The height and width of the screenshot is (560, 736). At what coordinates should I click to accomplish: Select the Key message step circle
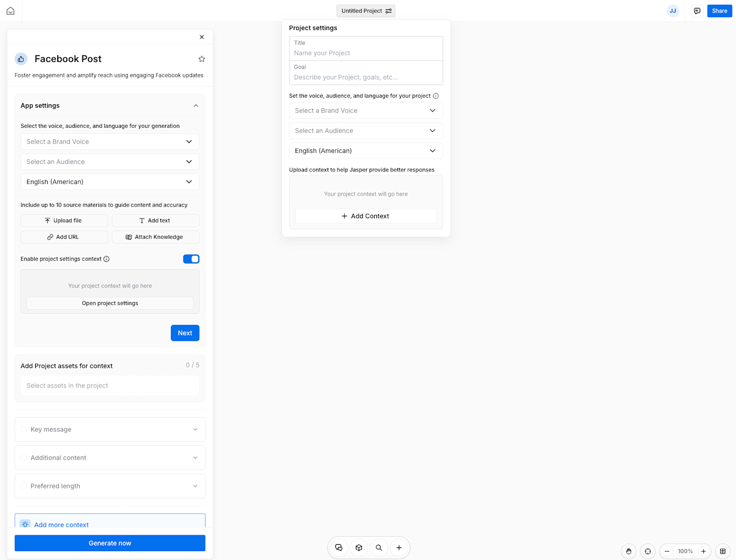(x=24, y=430)
